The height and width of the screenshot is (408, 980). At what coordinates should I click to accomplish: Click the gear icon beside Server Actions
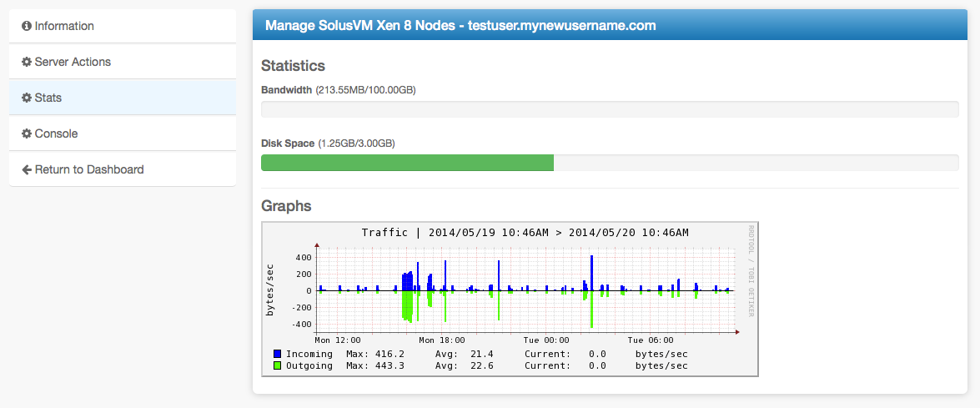[27, 62]
